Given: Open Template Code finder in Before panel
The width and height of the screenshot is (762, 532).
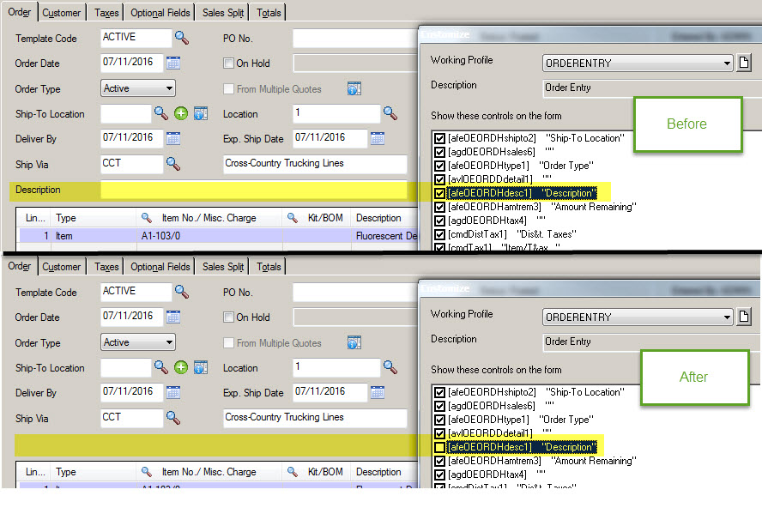Looking at the screenshot, I should [182, 38].
